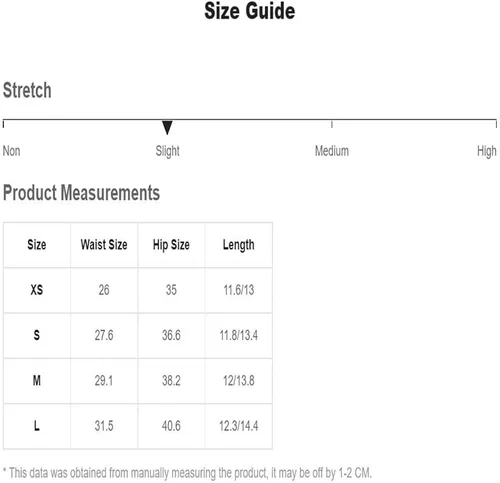Select the M size row label
Viewport: 500px width, 483px height.
tap(37, 380)
